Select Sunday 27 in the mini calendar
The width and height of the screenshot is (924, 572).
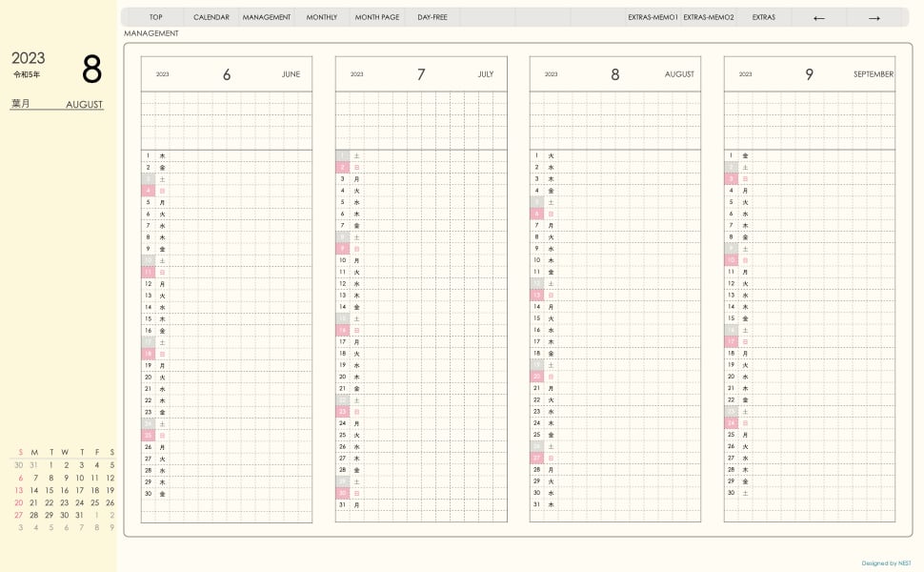(18, 515)
